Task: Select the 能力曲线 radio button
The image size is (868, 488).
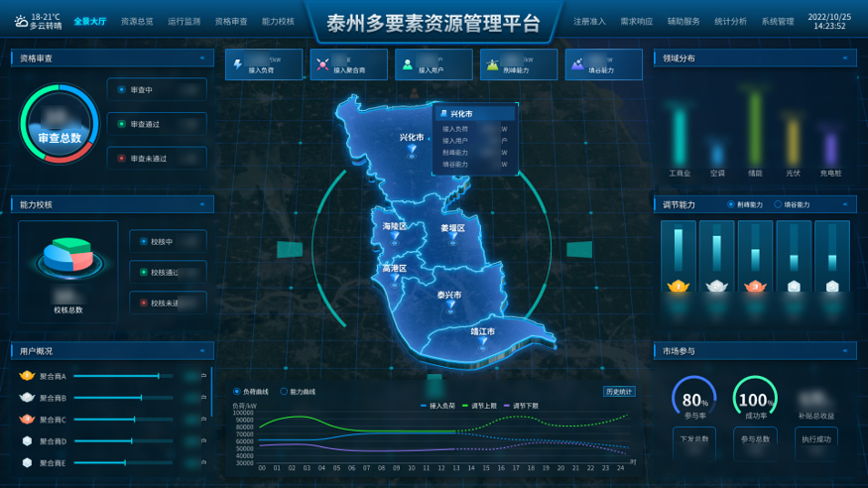Action: (283, 392)
